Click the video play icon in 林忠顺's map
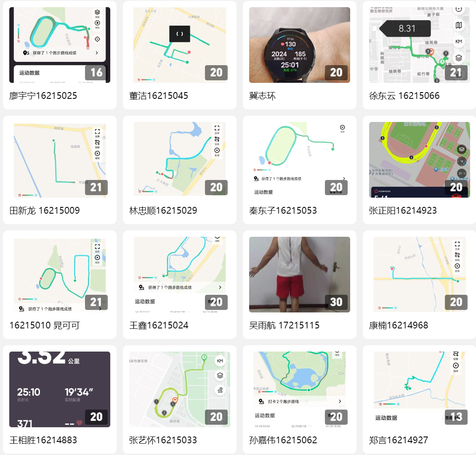Screen dimensions: 476x455 tap(217, 151)
